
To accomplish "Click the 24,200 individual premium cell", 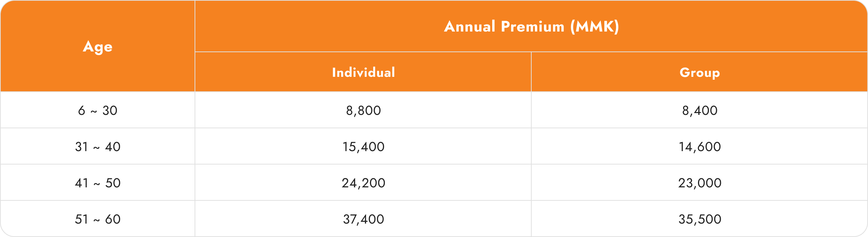I will (x=363, y=183).
